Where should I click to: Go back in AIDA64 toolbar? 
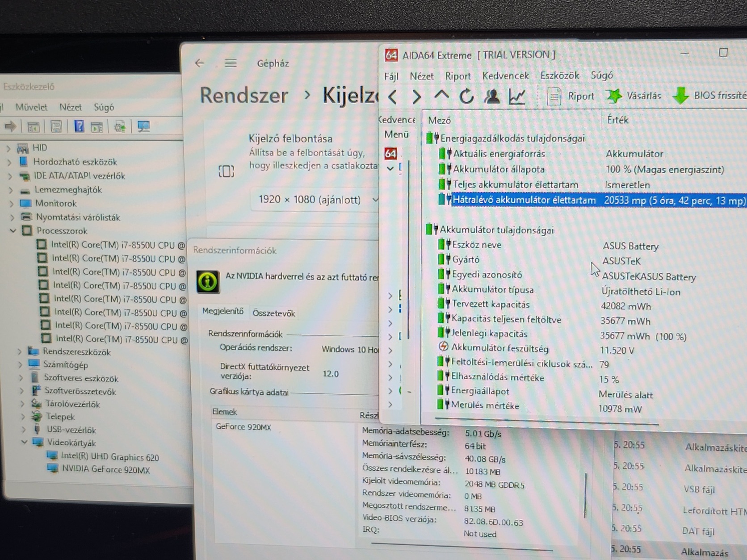pyautogui.click(x=393, y=96)
